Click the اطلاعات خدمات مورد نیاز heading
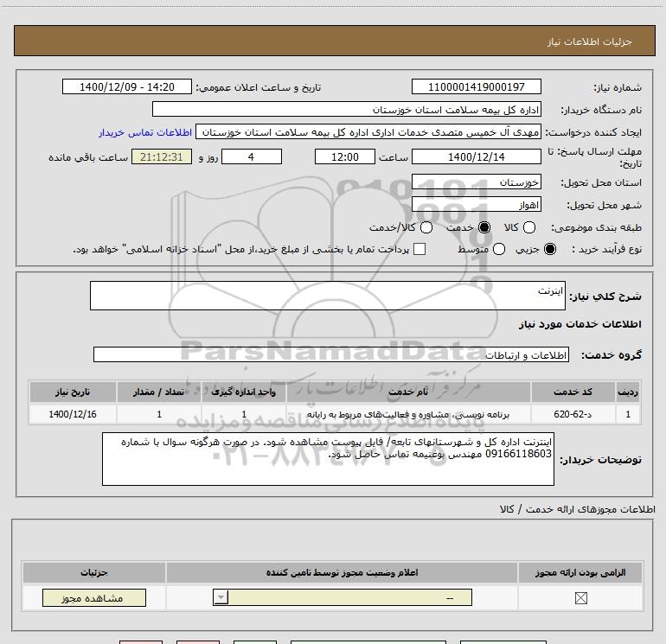This screenshot has height=644, width=666. [x=580, y=324]
